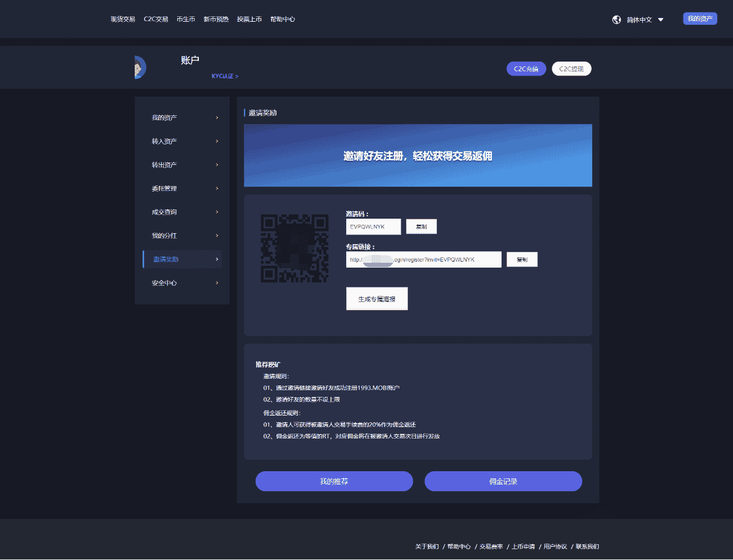Expand 转入资产 sidebar item arrow
Viewport: 733px width, 560px height.
point(217,141)
